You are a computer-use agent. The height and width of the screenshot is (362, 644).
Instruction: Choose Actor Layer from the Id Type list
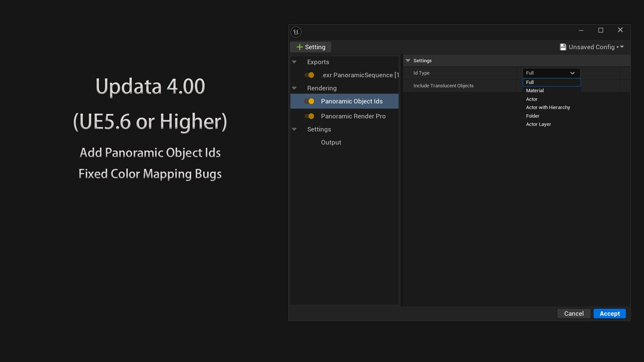point(551,124)
